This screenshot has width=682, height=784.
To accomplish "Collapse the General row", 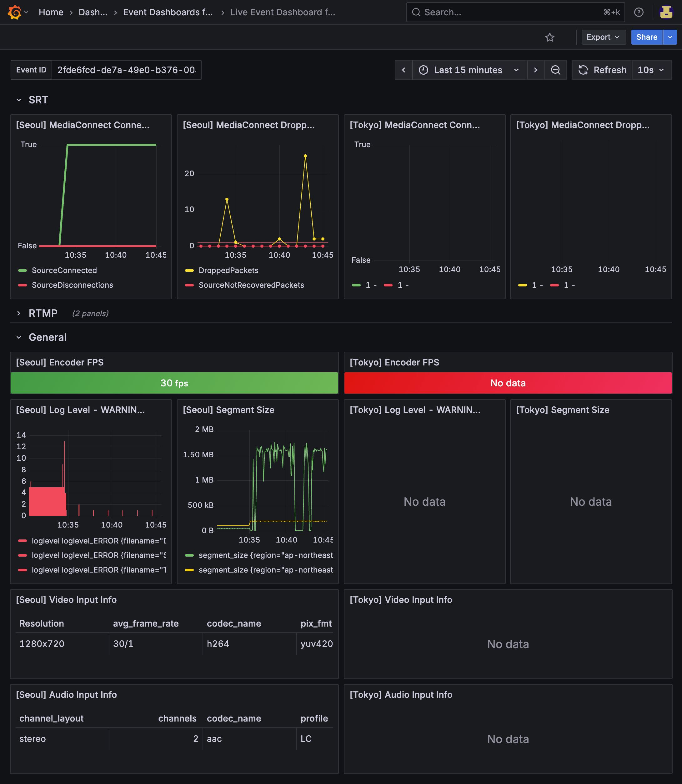I will pos(19,337).
